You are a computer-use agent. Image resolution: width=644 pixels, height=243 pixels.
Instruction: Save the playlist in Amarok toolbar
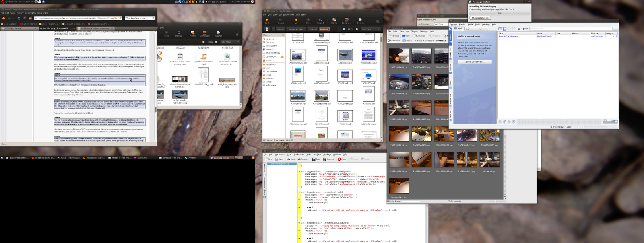point(504,29)
